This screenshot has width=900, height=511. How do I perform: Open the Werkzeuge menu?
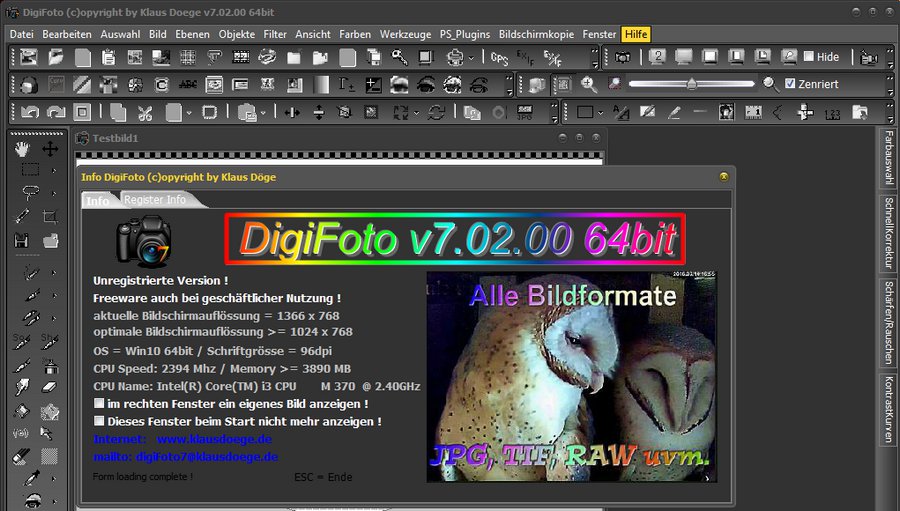click(x=405, y=34)
